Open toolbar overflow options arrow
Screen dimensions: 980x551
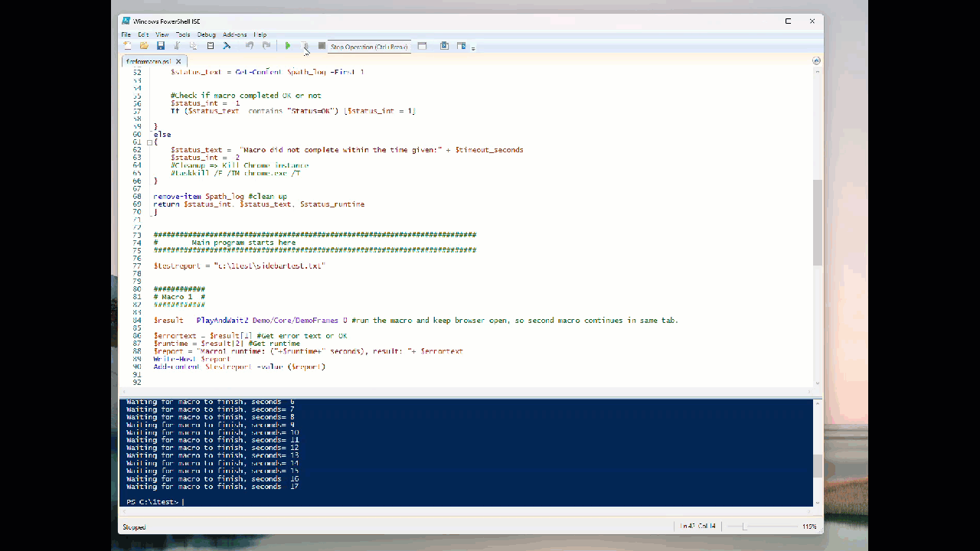pyautogui.click(x=473, y=48)
